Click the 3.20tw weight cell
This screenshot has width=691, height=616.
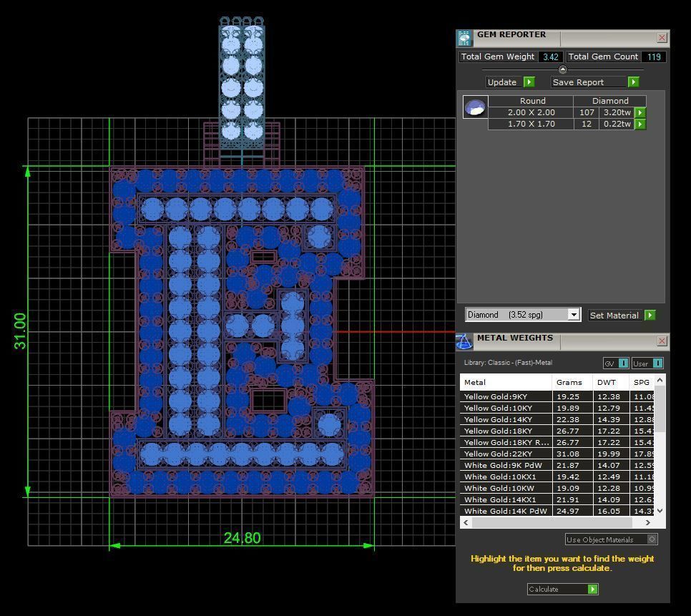click(617, 112)
